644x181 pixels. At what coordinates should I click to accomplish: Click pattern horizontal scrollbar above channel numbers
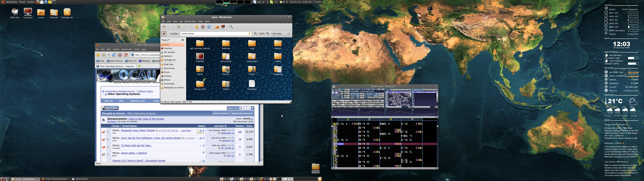(x=385, y=117)
